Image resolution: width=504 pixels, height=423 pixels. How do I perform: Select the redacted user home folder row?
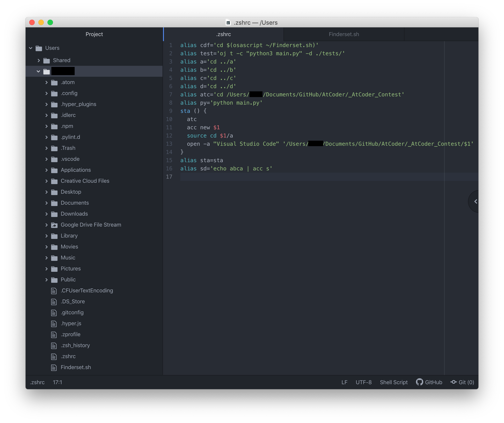(x=94, y=71)
